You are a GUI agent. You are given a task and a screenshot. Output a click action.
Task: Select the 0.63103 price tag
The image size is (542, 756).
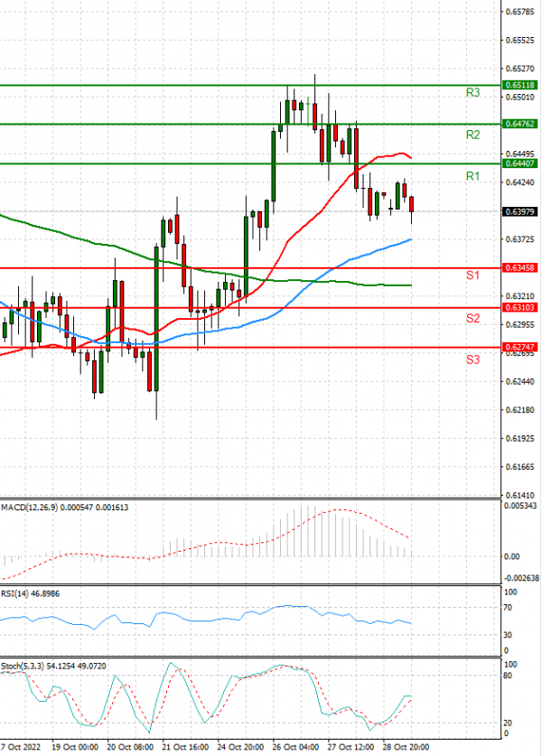pos(519,307)
